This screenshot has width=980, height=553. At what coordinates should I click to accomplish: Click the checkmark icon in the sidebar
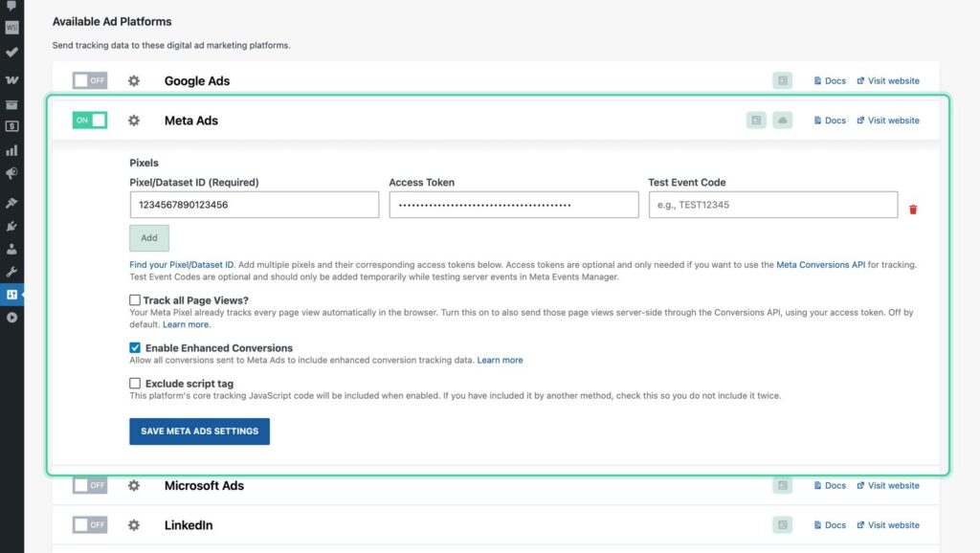(x=11, y=53)
